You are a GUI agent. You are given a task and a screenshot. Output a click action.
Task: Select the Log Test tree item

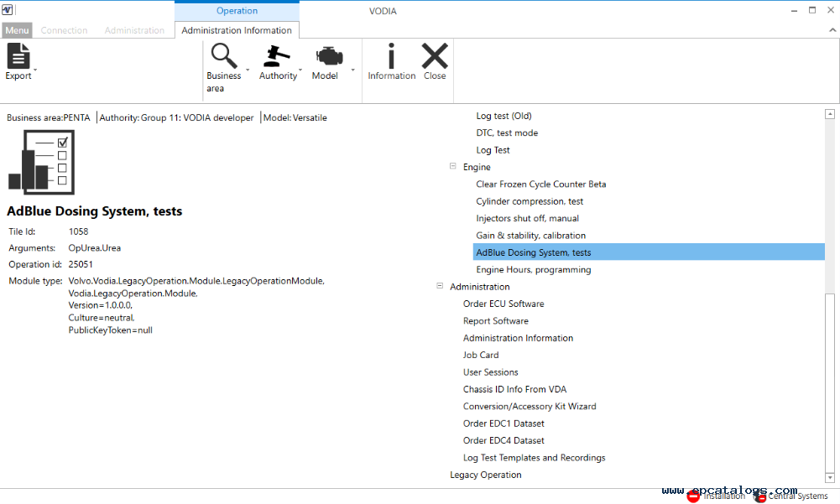tap(493, 150)
